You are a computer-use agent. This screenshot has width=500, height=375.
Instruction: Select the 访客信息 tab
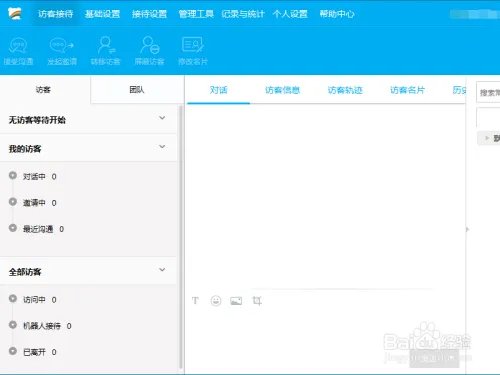[x=282, y=90]
